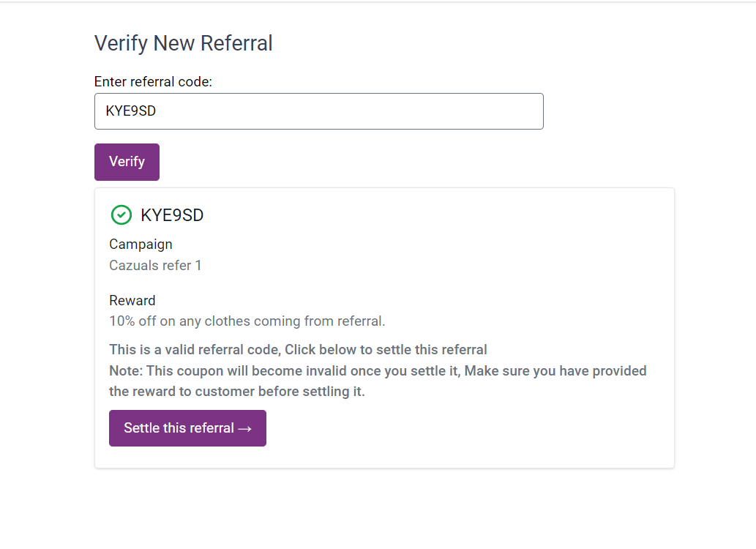Viewport: 756px width, 549px height.
Task: Select the KYE9SD title in result card
Action: 172,215
